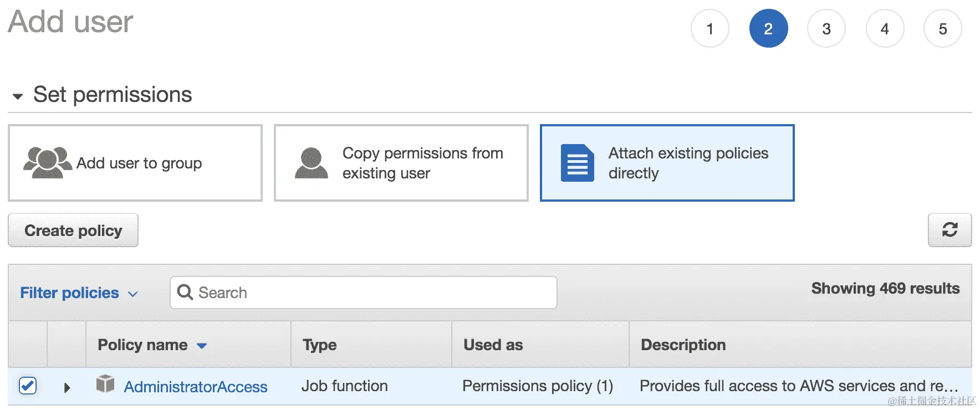Collapse the Set permissions section
The height and width of the screenshot is (410, 980).
click(18, 96)
